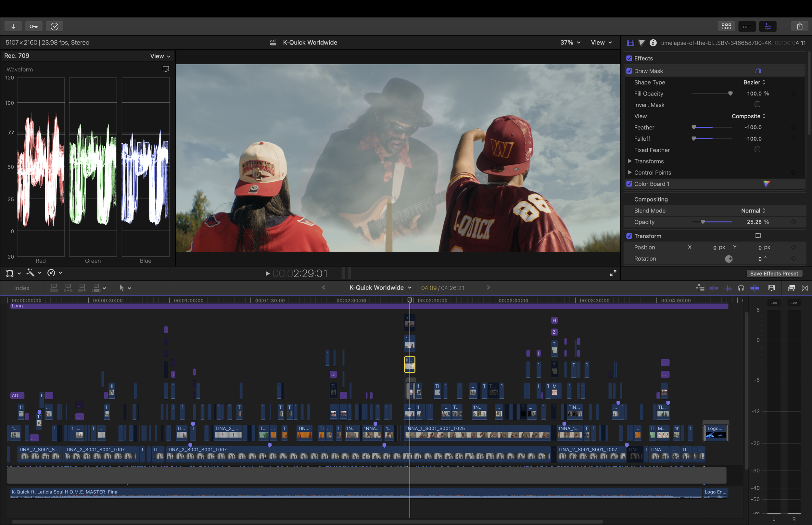This screenshot has width=812, height=525.
Task: Open the 37% zoom level dropdown
Action: (x=570, y=43)
